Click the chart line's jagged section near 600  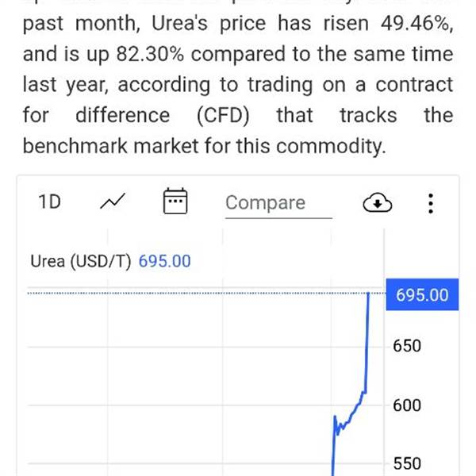pyautogui.click(x=343, y=425)
